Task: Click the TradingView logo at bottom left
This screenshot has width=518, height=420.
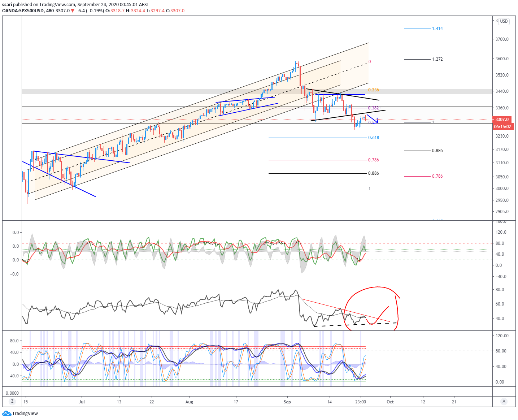Action: click(20, 413)
